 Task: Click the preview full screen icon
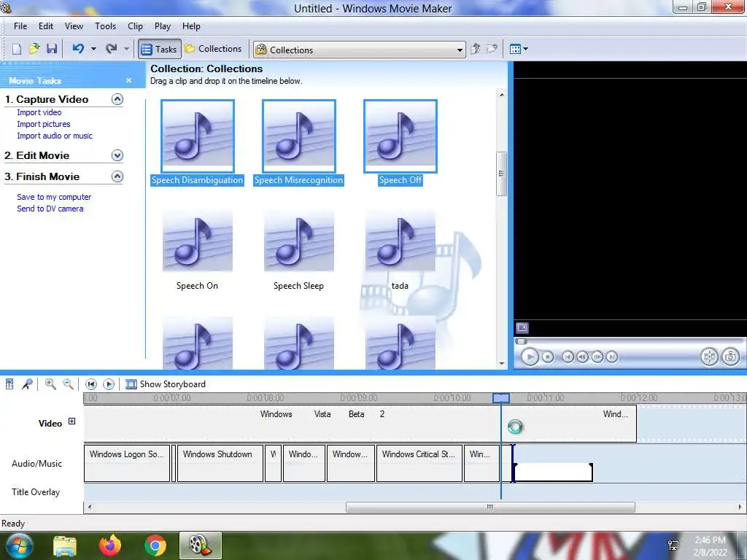522,328
